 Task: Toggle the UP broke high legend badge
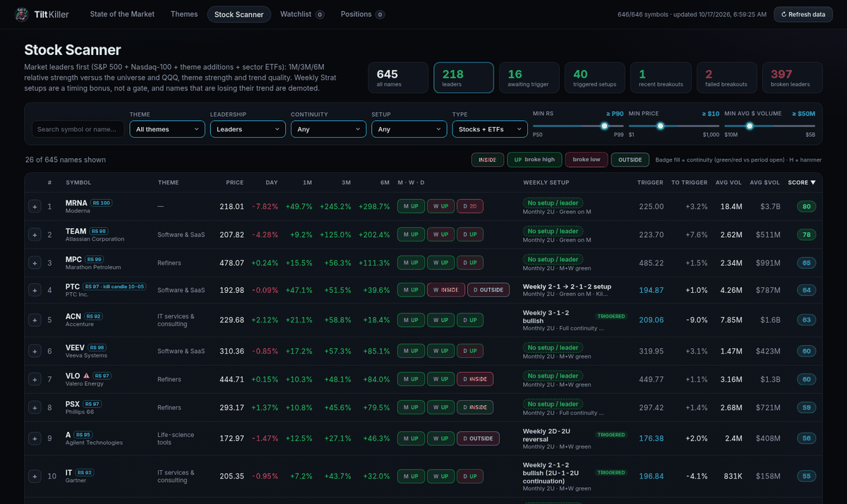click(534, 160)
